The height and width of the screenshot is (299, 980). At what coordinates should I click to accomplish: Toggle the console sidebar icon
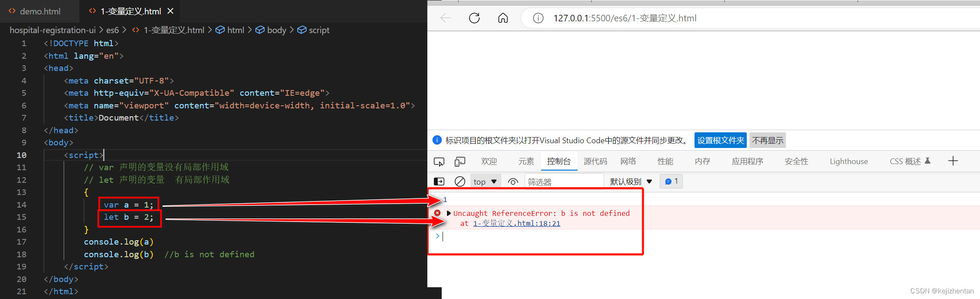click(439, 181)
